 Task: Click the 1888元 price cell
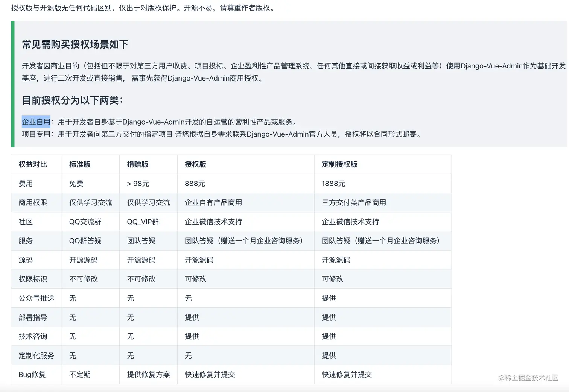(x=333, y=183)
